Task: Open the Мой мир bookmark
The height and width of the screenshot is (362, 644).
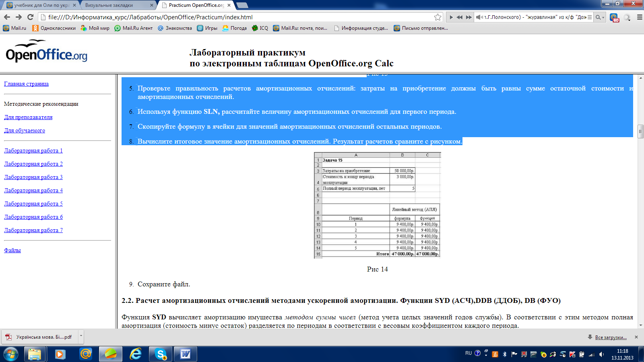Action: point(95,28)
